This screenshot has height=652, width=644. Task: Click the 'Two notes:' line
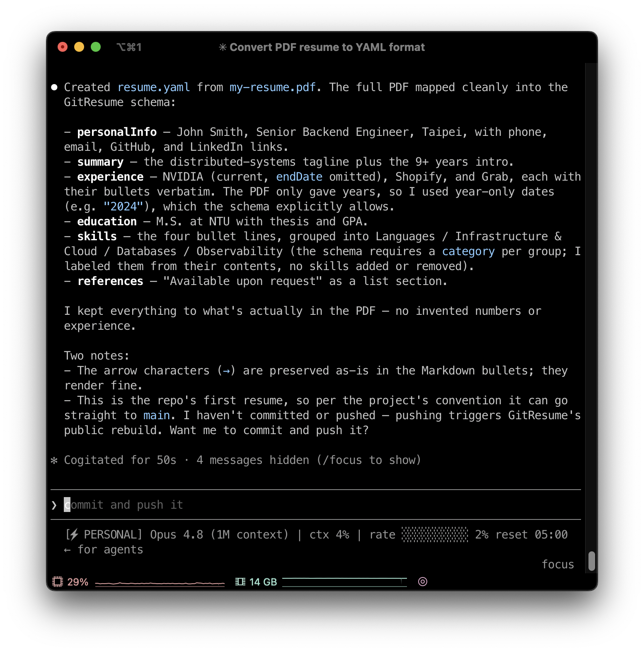[x=97, y=356]
